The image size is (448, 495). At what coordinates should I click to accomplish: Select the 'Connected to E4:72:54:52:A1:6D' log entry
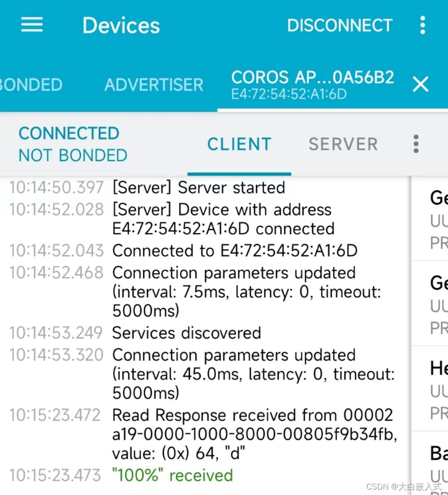coord(235,251)
